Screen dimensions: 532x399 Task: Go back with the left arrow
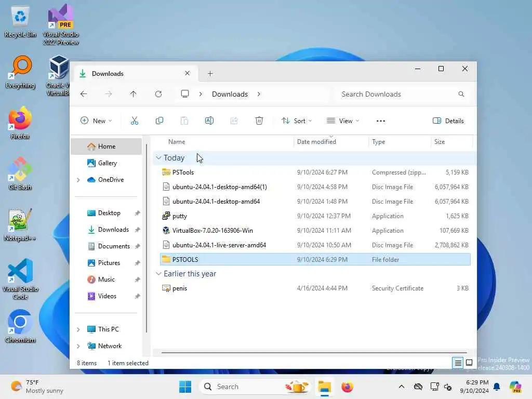(84, 94)
